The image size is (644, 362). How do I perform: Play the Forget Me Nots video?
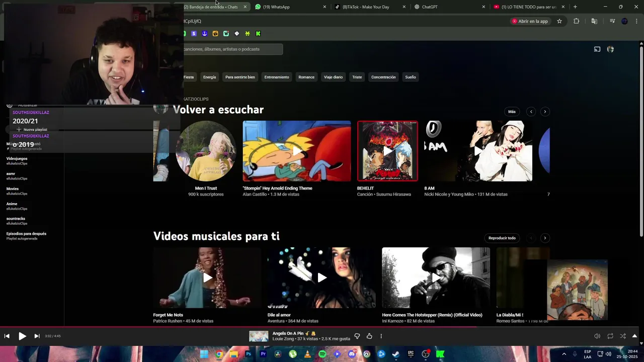click(x=207, y=278)
